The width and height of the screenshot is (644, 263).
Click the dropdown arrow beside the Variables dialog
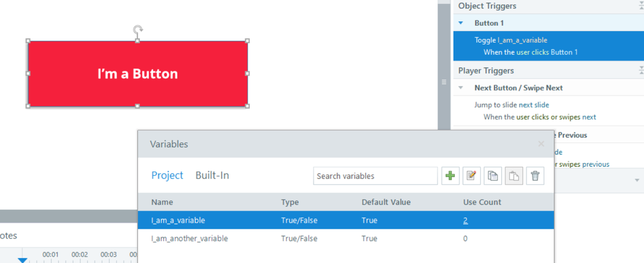point(637,180)
